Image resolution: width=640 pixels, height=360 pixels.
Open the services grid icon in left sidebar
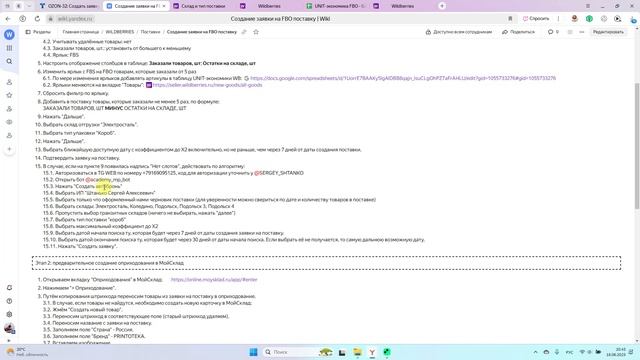point(9,48)
